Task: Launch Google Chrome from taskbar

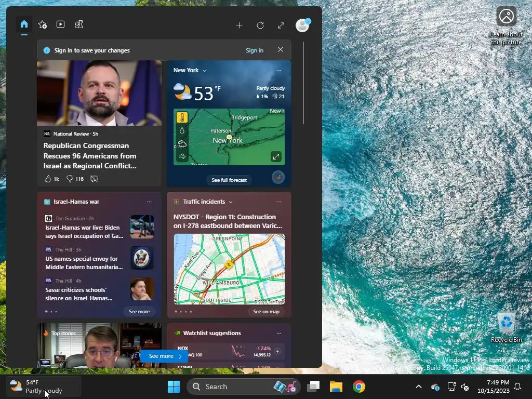Action: point(358,387)
